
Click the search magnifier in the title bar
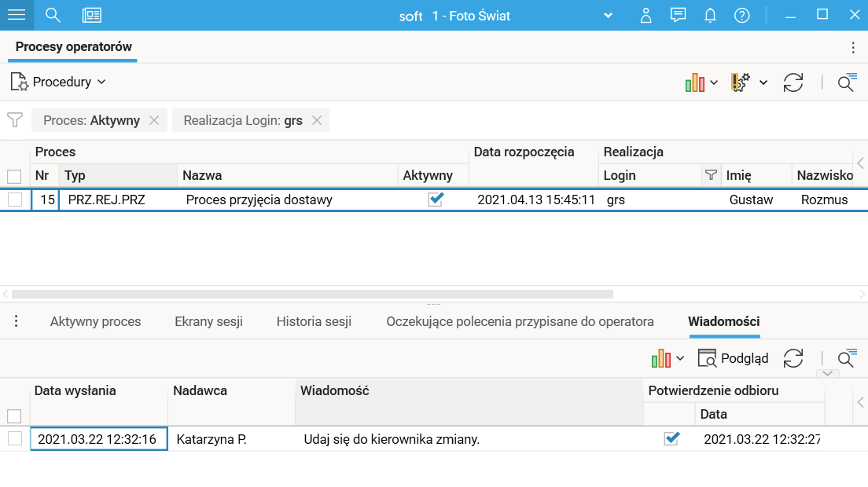click(53, 15)
